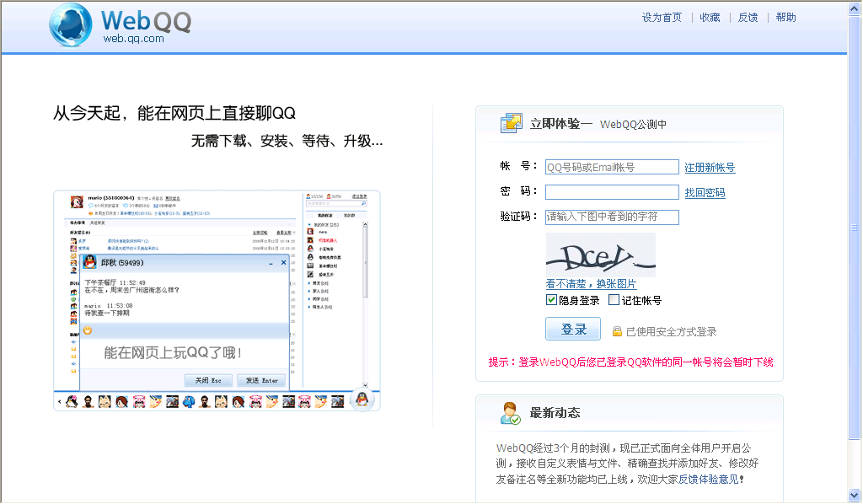
Task: Click the secure login padlock icon
Action: click(x=617, y=332)
